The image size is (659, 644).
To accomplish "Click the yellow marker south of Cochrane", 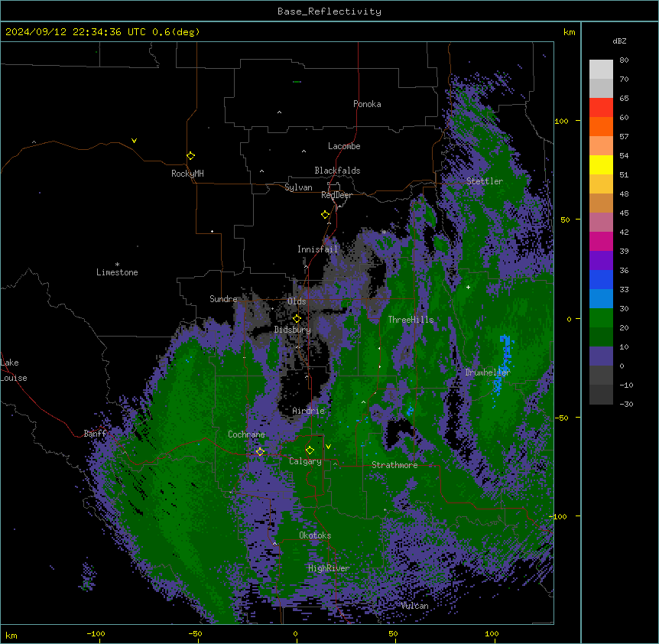I will [x=260, y=452].
